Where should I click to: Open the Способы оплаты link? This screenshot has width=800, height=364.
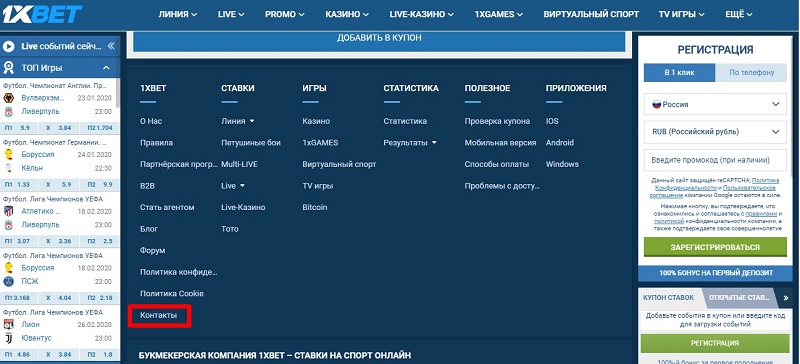click(496, 164)
